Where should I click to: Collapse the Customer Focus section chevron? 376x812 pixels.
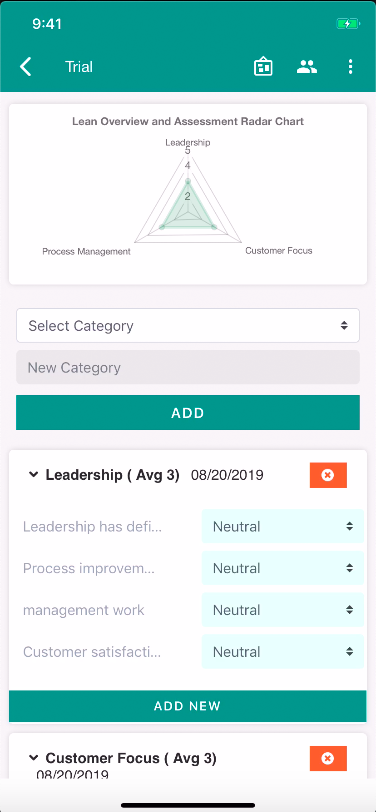(x=34, y=758)
